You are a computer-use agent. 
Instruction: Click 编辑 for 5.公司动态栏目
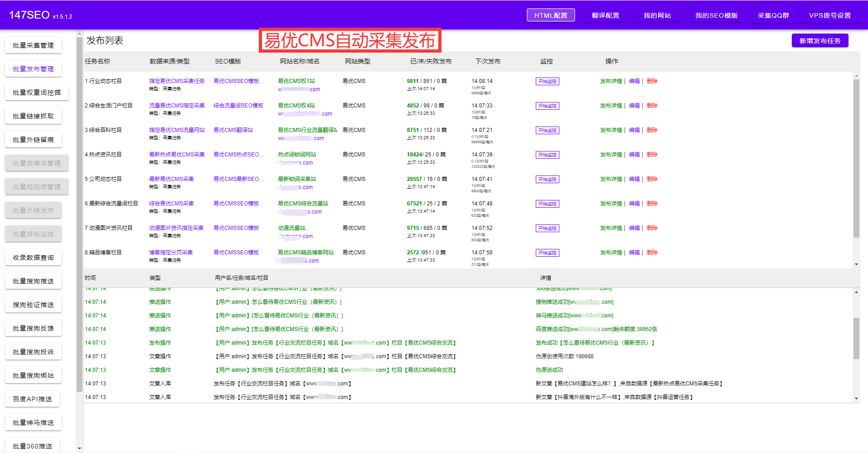tap(634, 179)
